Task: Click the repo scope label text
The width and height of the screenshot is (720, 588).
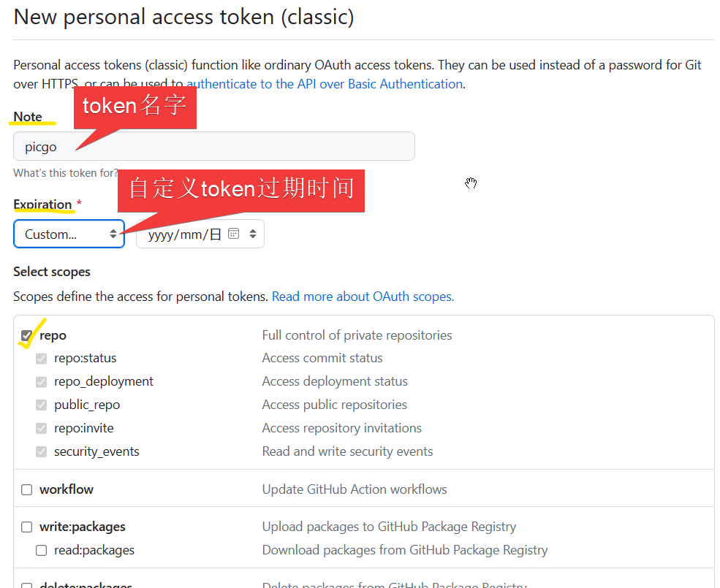Action: tap(53, 335)
